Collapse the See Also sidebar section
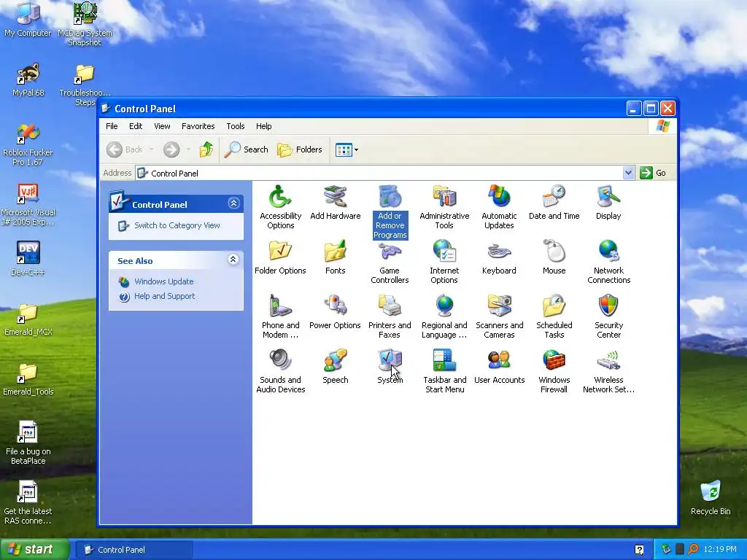 pos(233,260)
